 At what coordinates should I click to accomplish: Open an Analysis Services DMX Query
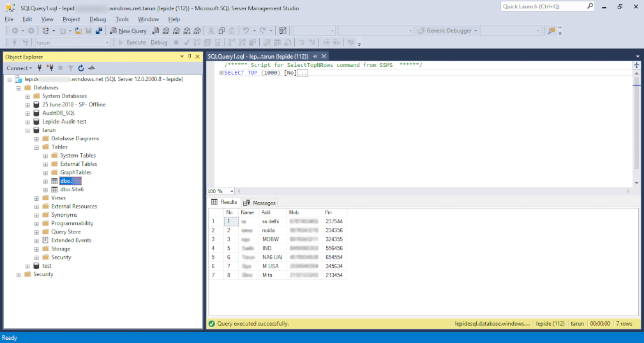176,31
